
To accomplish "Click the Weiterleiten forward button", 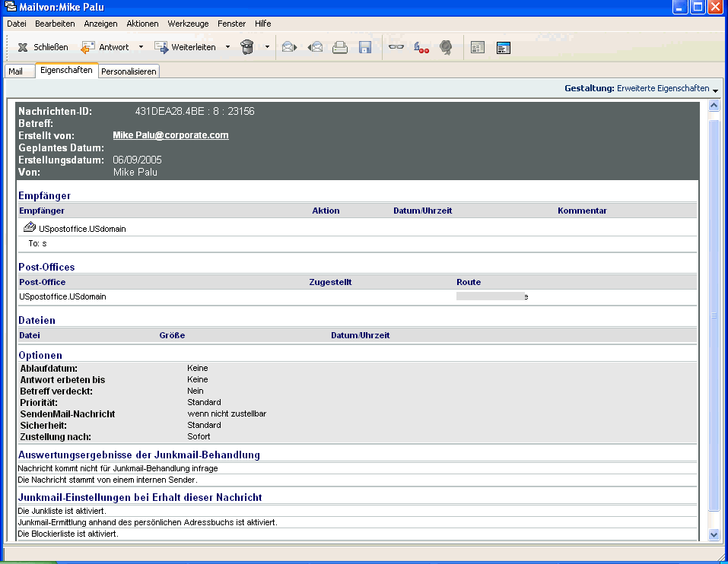I will (x=186, y=47).
